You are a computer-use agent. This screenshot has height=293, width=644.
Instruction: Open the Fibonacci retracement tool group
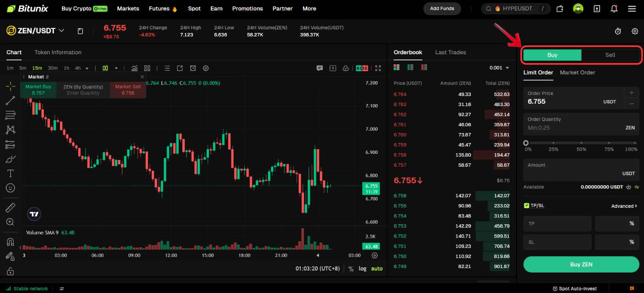[x=10, y=115]
